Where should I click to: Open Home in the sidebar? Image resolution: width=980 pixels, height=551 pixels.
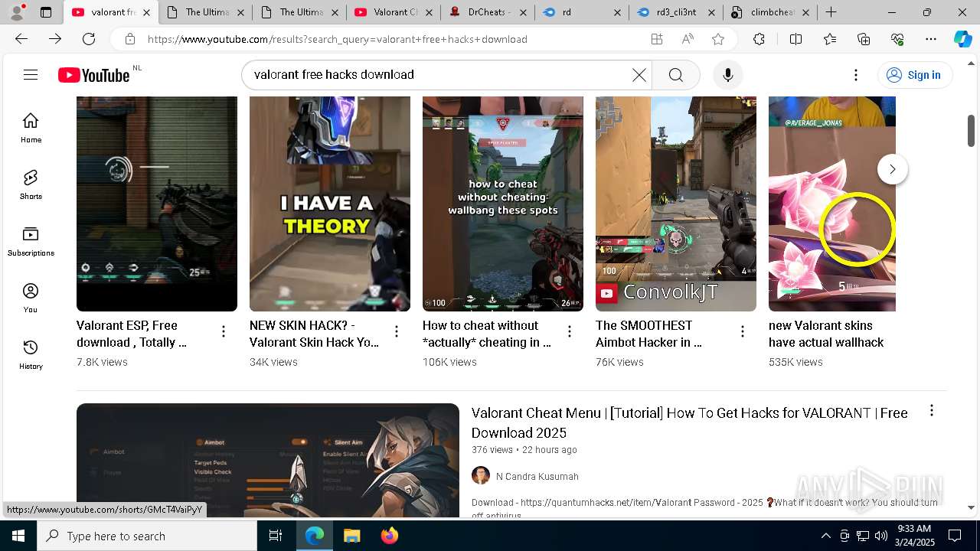point(31,128)
